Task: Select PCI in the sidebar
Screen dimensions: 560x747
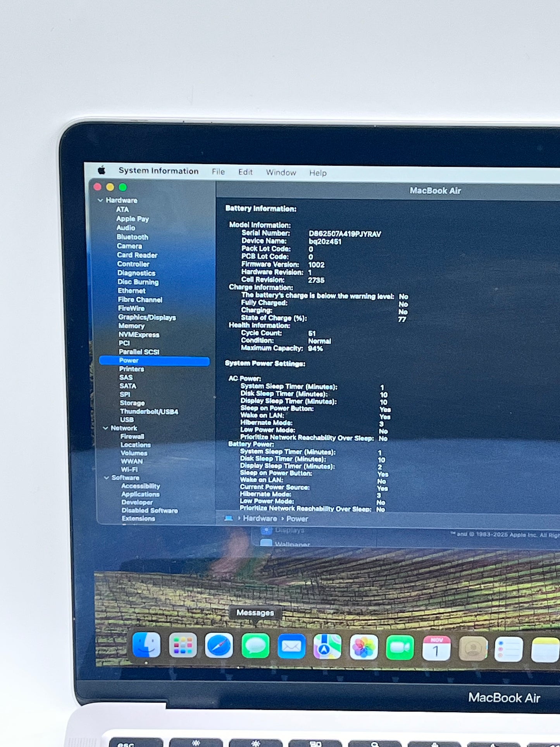Action: (124, 343)
